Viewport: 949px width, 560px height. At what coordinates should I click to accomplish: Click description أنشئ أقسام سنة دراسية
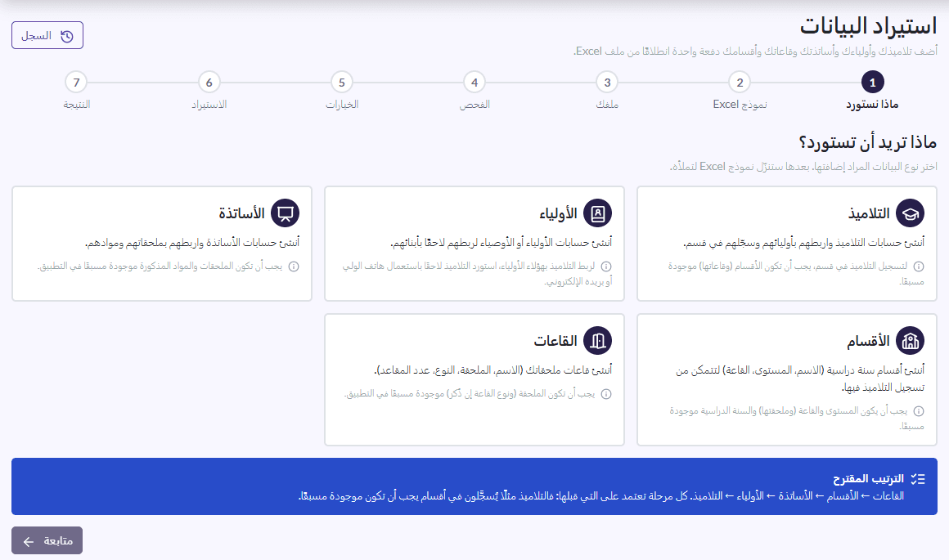(800, 379)
